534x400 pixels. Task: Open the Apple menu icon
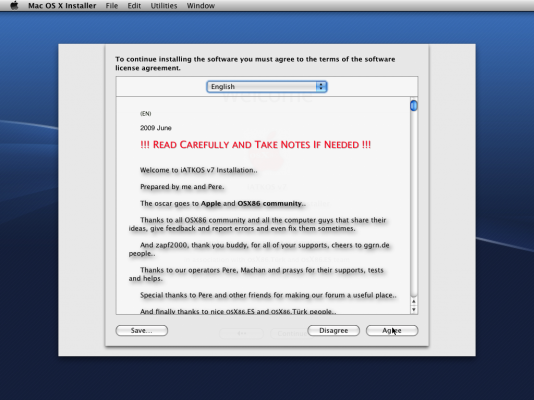point(14,5)
